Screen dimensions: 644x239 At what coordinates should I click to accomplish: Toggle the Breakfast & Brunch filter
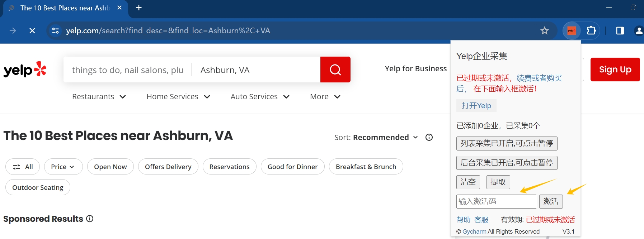tap(366, 167)
